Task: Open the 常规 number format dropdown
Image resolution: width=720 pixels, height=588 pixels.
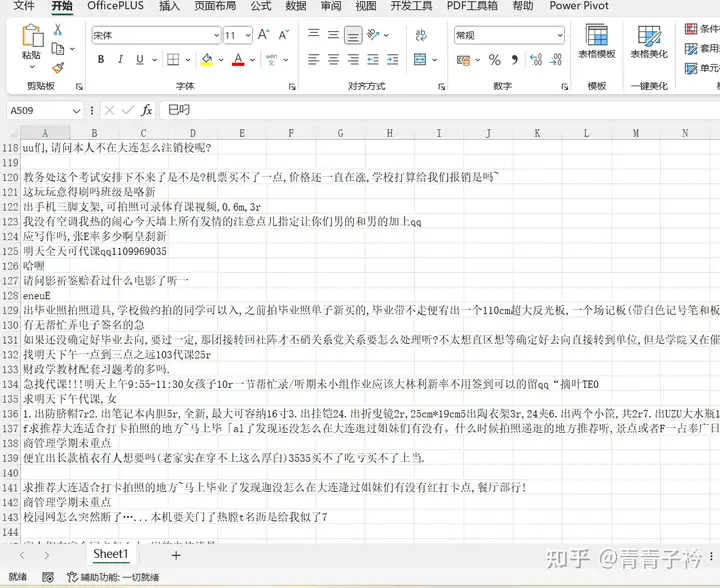Action: [x=560, y=35]
